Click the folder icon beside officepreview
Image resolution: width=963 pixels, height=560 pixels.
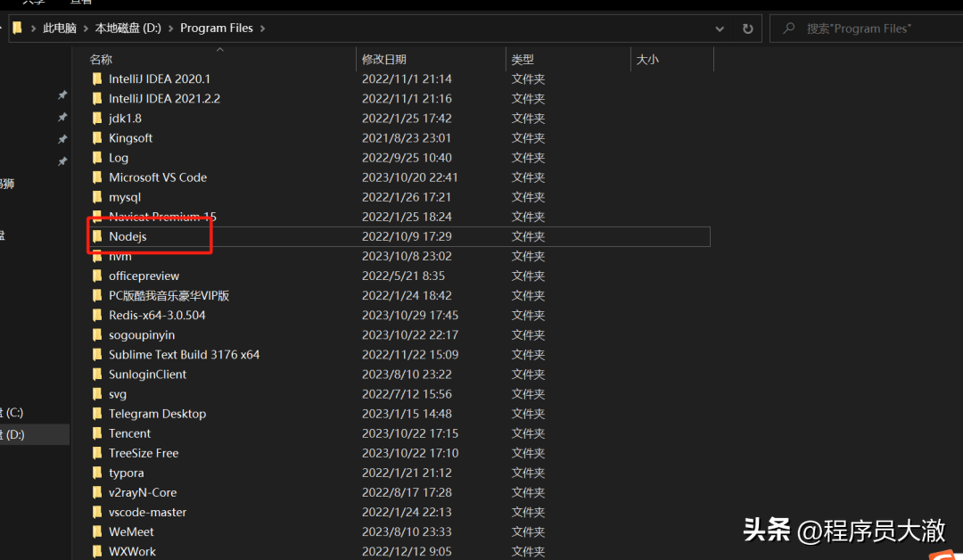click(97, 276)
